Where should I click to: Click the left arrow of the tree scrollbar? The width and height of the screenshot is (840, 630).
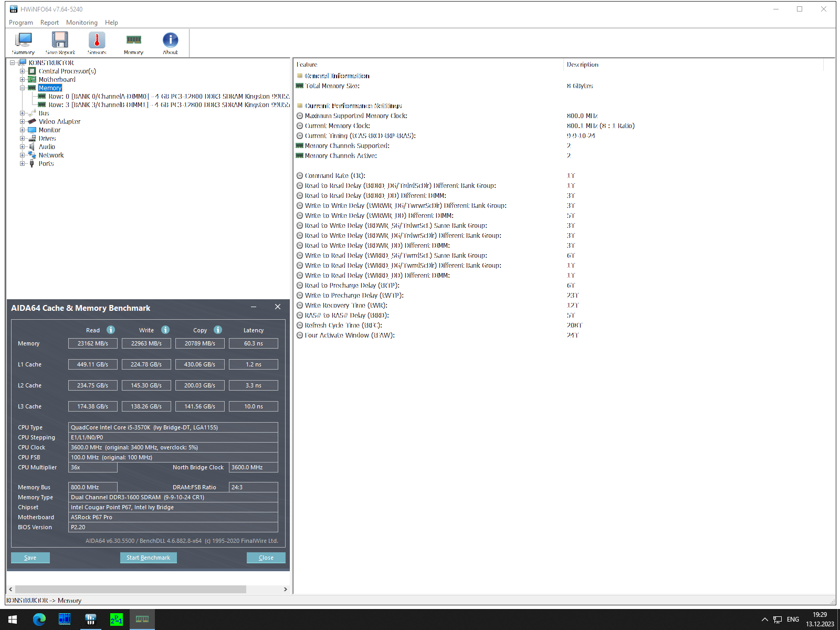[10, 589]
